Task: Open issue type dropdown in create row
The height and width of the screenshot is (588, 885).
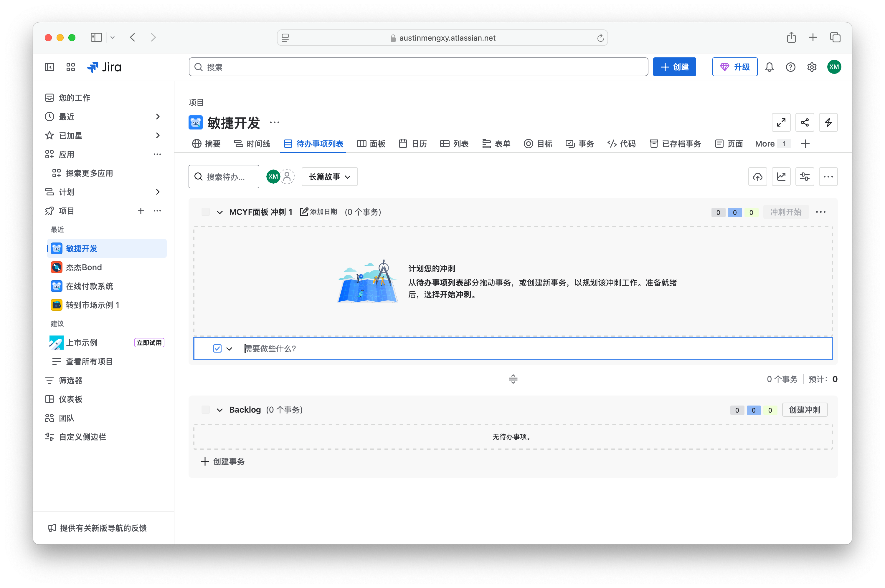Action: pos(229,349)
